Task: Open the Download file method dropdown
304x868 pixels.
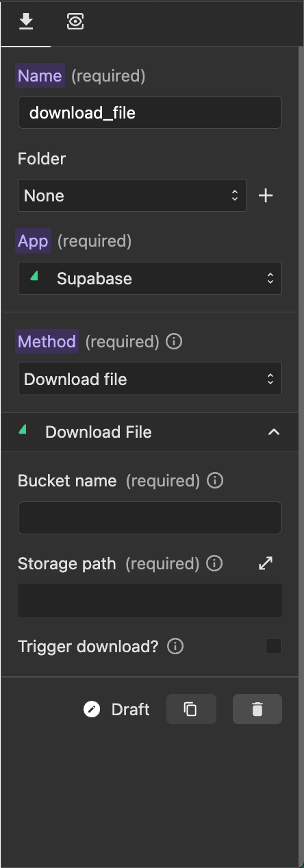Action: coord(150,379)
